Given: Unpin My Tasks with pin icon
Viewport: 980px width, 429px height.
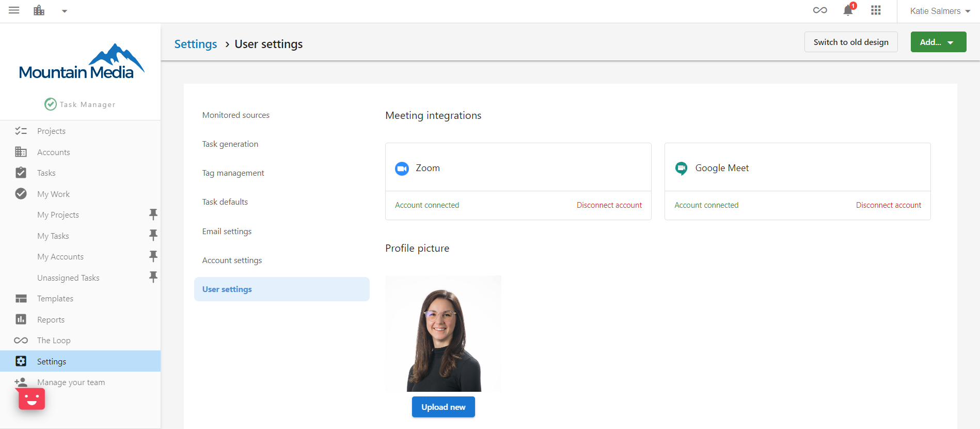Looking at the screenshot, I should (153, 235).
